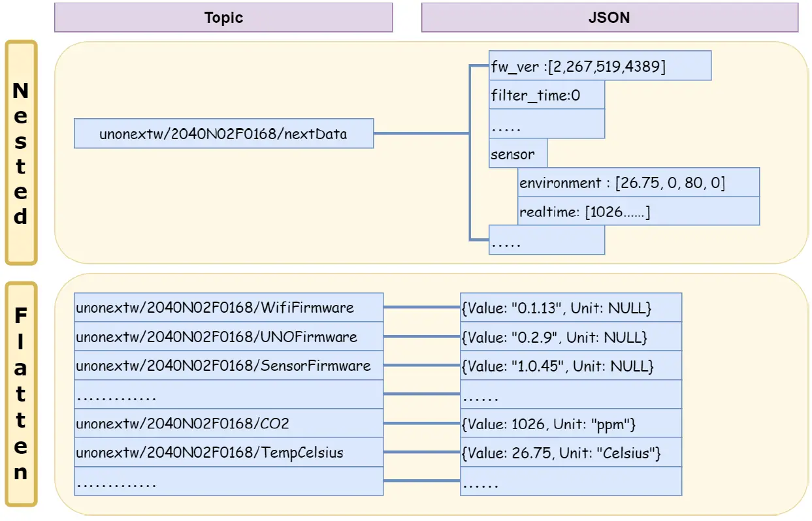
Task: Select the vertical Nested section label
Action: 21,153
